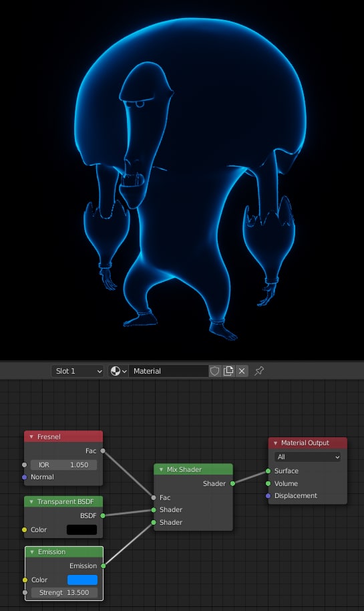Viewport: 364px width, 611px height.
Task: Click the material sphere browse icon
Action: (x=118, y=371)
